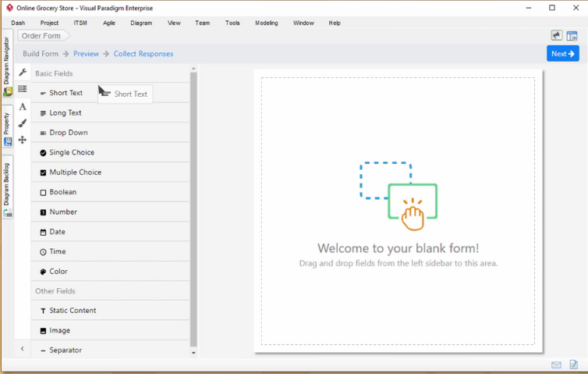Open the Diagram Navigator side tab
588x374 pixels.
pos(7,61)
